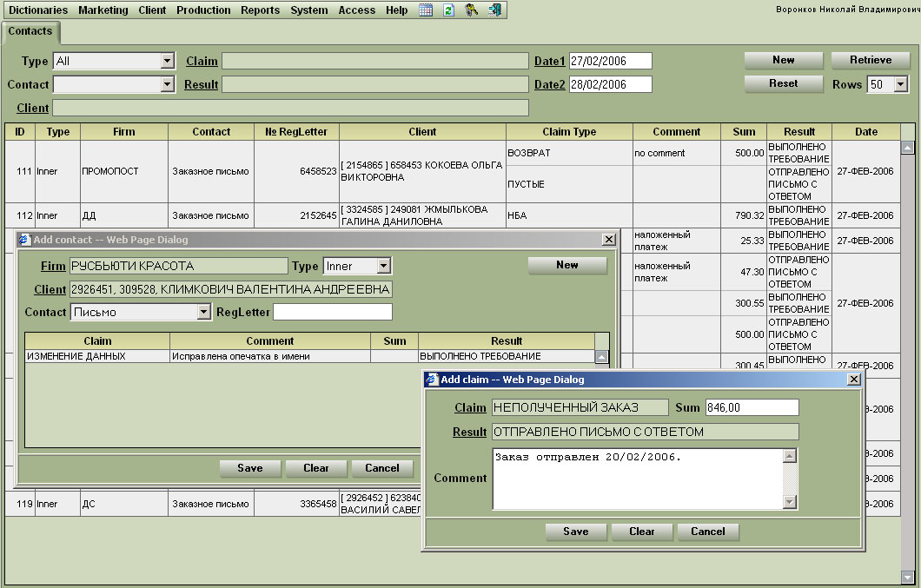Click the main table scrollbar up arrow
Screen dimensions: 921x588
[907, 148]
